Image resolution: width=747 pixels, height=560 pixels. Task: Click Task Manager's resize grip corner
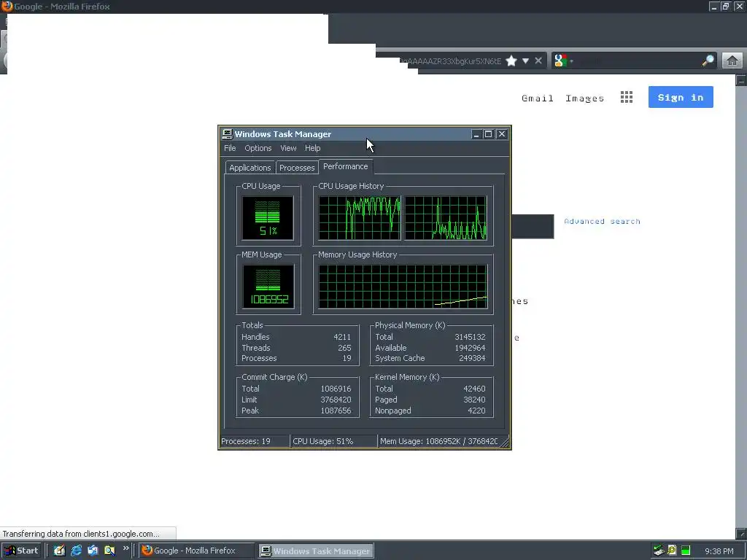[505, 443]
